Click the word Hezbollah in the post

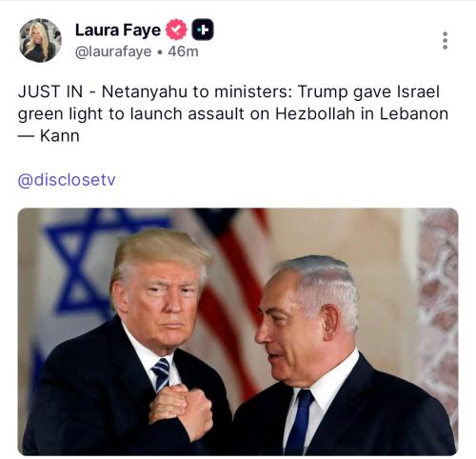[315, 113]
